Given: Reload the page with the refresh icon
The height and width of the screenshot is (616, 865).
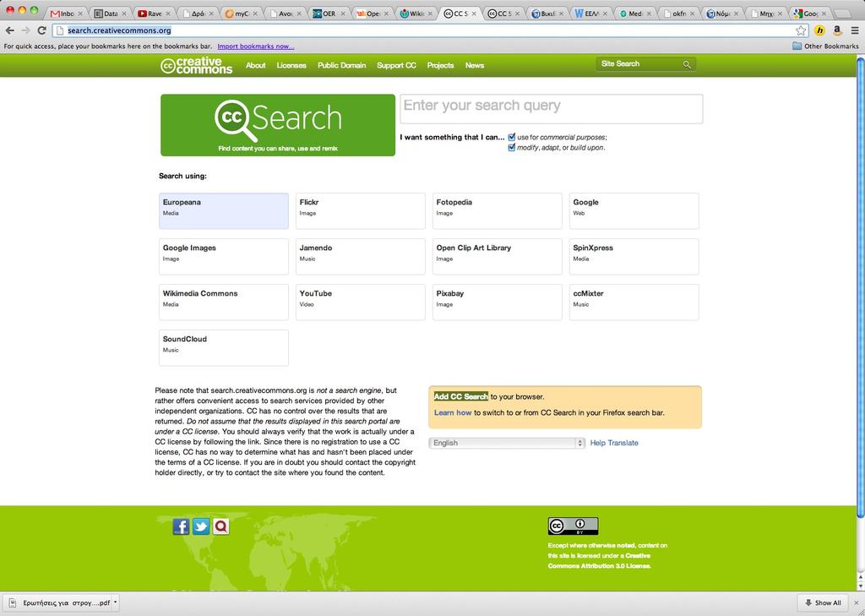Looking at the screenshot, I should click(41, 30).
